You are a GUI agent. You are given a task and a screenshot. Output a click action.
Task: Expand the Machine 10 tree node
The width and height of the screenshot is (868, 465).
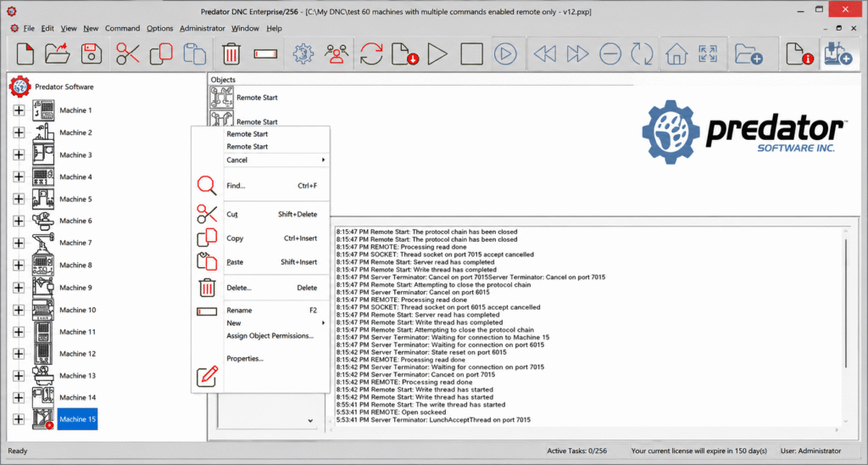(19, 310)
